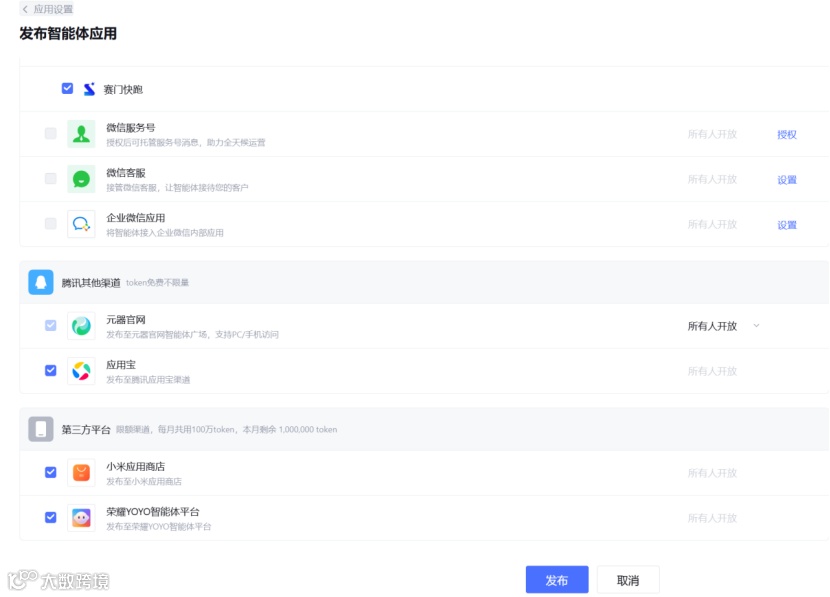Click 发布至小米应用商店 description
This screenshot has width=830, height=597.
pos(144,481)
